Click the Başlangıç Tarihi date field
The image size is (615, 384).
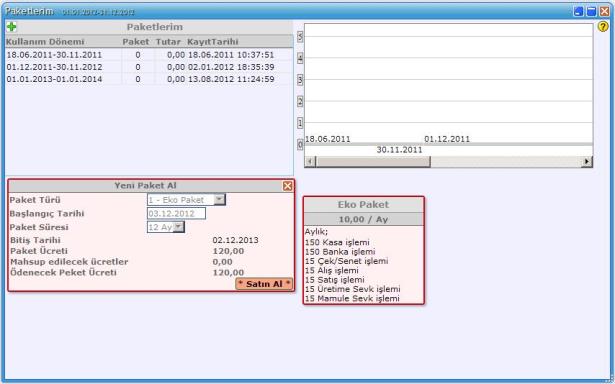tap(176, 213)
